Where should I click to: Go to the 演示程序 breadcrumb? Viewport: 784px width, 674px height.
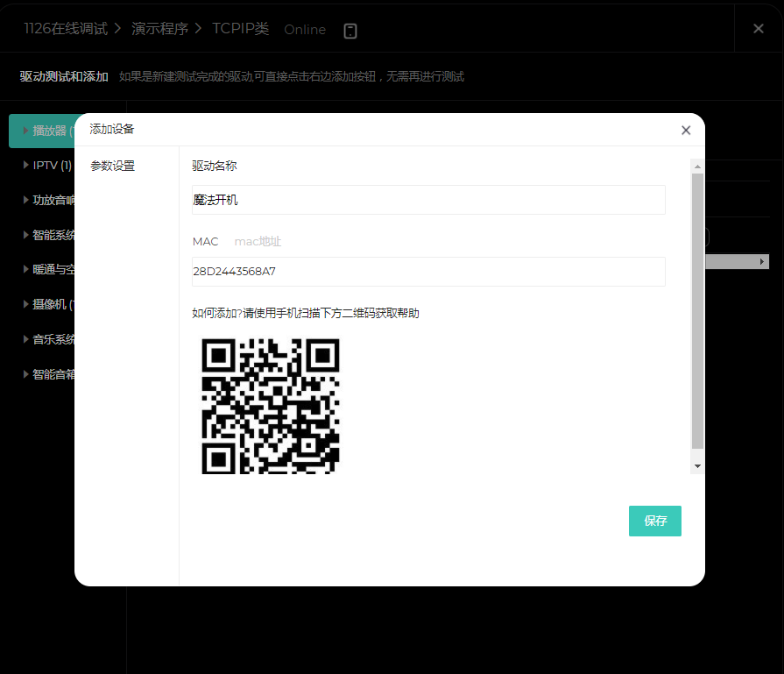pos(159,29)
